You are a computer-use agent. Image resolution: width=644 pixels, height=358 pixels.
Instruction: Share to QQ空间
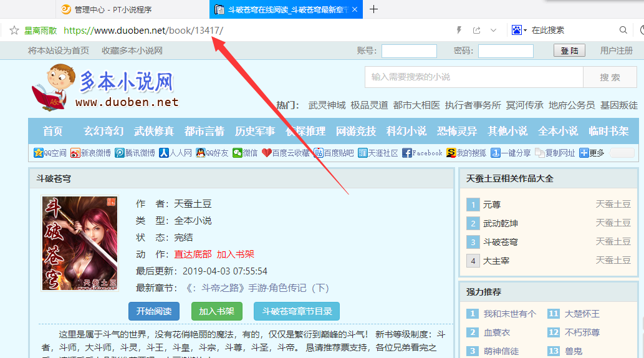[50, 153]
